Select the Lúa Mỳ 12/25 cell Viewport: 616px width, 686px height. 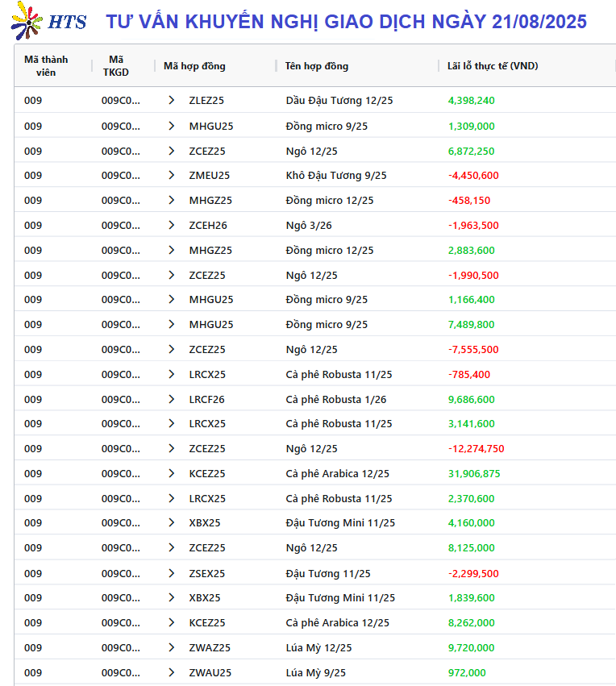[x=318, y=648]
